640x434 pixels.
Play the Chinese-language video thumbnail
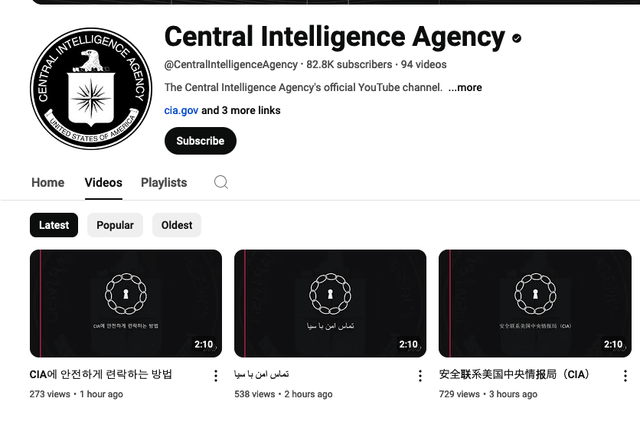(x=535, y=303)
